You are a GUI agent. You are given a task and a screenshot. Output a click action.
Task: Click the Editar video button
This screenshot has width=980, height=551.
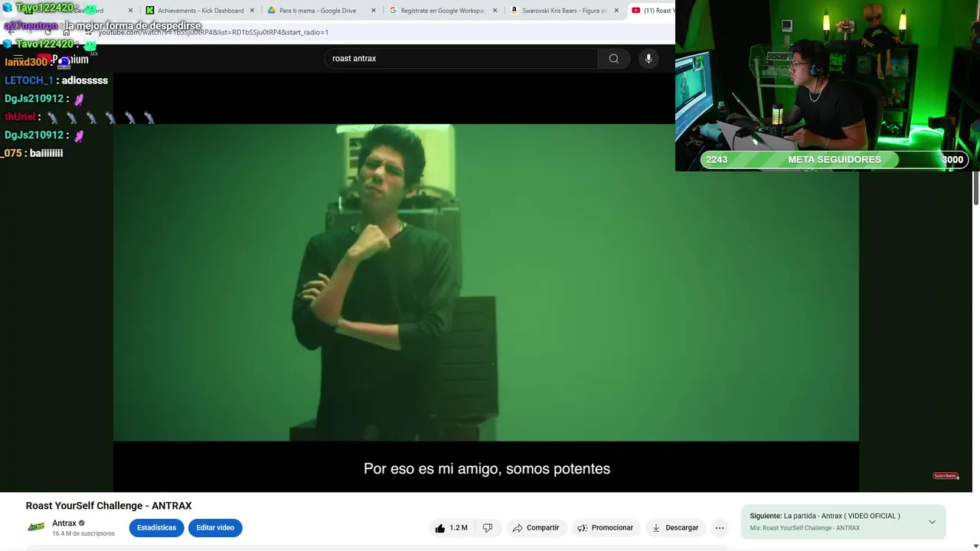tap(215, 528)
